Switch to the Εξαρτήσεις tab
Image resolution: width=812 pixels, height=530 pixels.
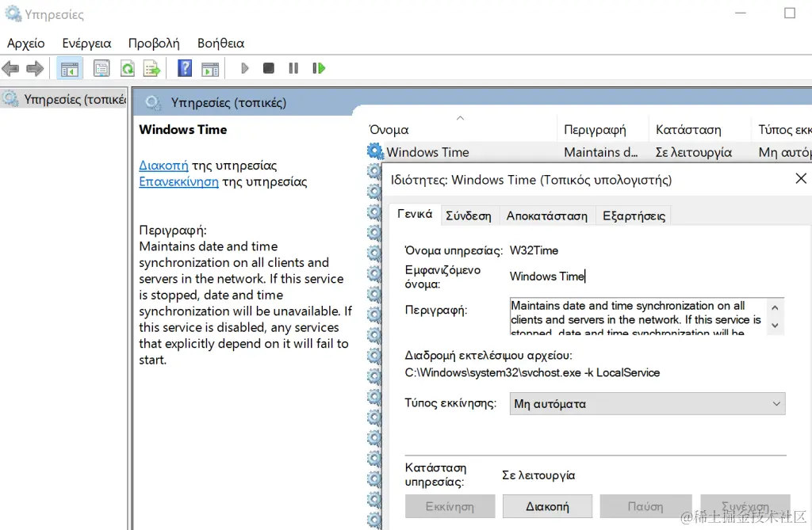pos(634,215)
